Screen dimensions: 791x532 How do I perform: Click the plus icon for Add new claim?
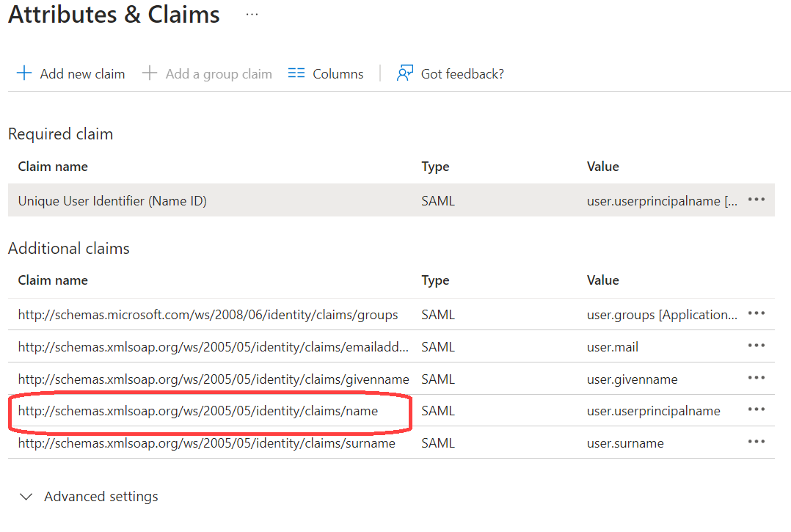(x=24, y=73)
